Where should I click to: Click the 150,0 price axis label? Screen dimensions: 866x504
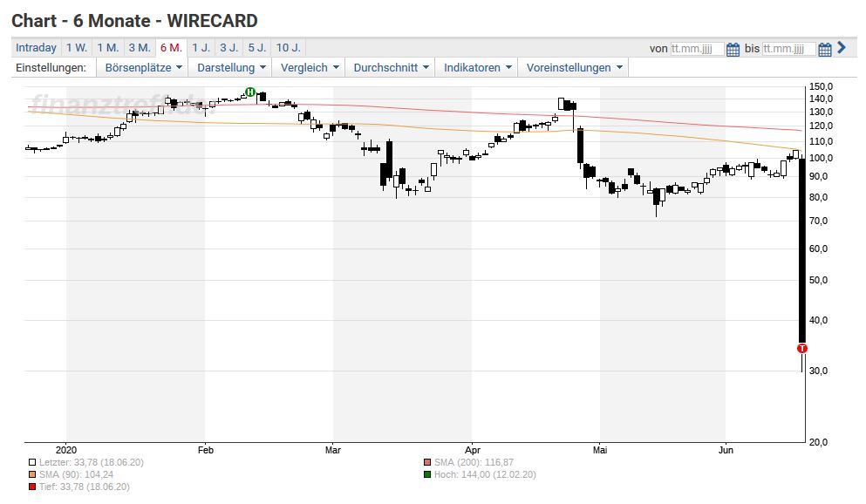click(x=821, y=86)
